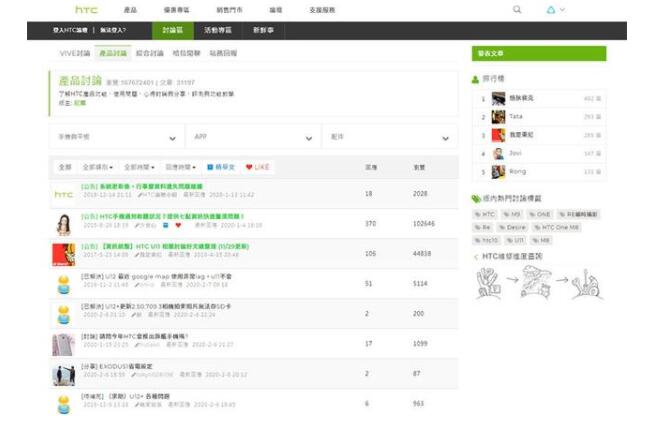Image resolution: width=647 pixels, height=422 pixels.
Task: Open the 支援服務 top navigation menu
Action: [322, 10]
